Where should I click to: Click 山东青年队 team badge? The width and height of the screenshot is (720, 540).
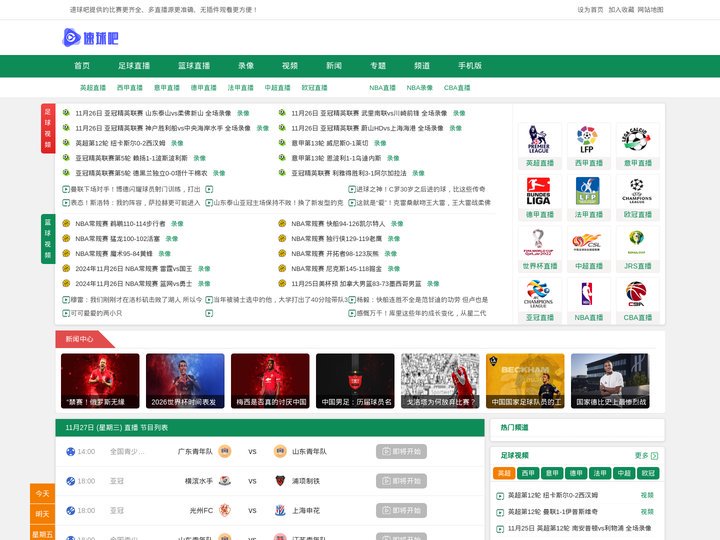point(280,451)
